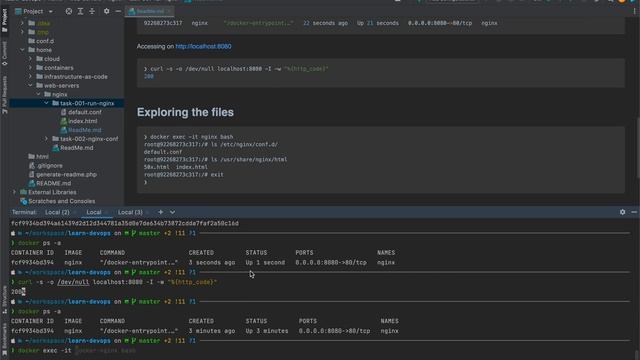
Task: Switch to Local (2) terminal tab
Action: (x=57, y=212)
